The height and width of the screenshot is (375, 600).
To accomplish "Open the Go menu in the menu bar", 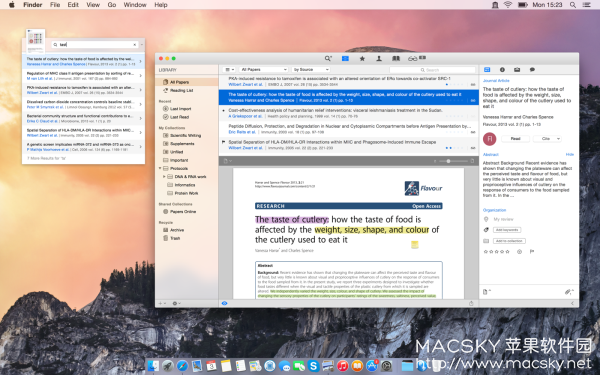I will [x=112, y=5].
